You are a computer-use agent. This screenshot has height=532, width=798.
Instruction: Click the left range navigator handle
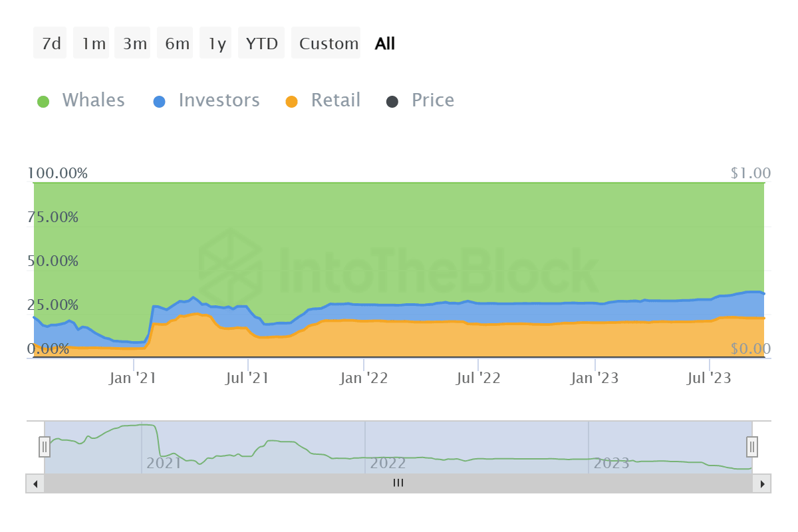tap(45, 446)
